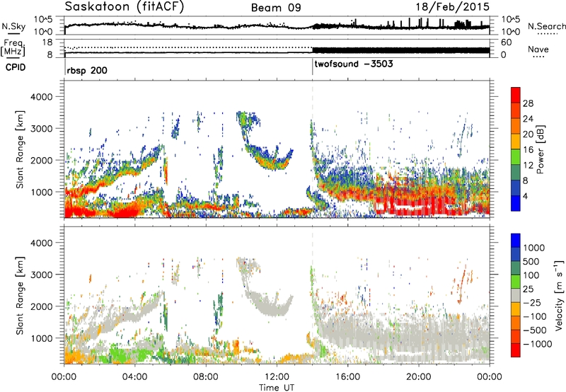Click the power panel 'Slant Range [km]' label

[x=20, y=149]
